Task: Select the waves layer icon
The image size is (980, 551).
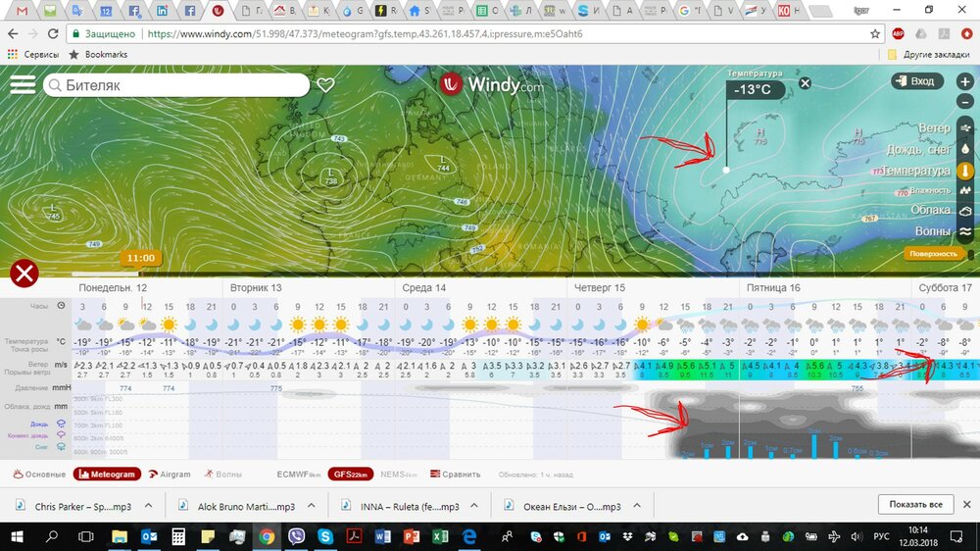Action: (964, 231)
